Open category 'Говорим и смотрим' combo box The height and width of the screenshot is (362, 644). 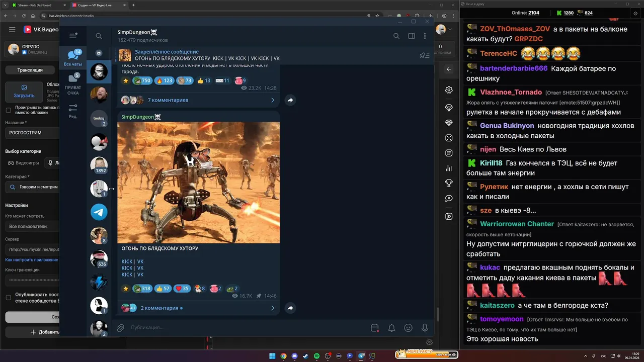coord(32,187)
